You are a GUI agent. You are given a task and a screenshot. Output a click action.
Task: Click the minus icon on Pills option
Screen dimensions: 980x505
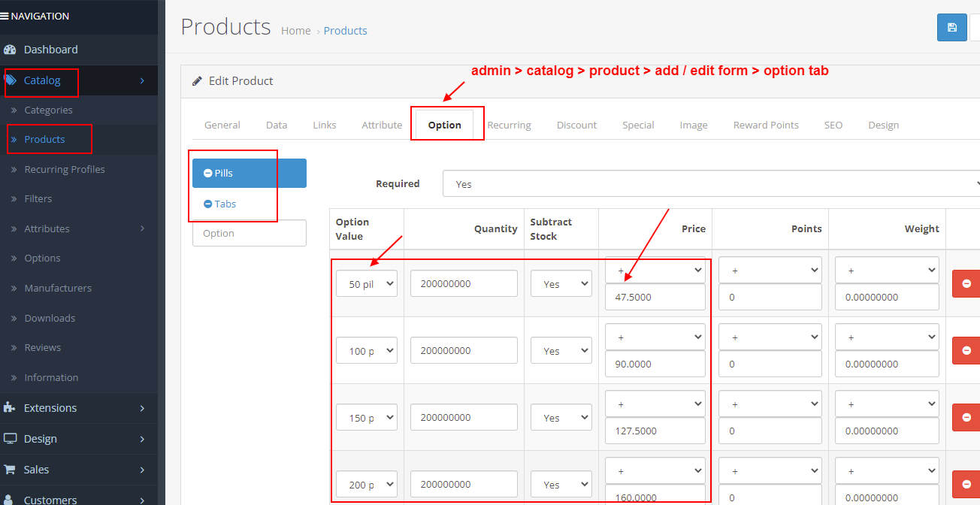coord(210,172)
